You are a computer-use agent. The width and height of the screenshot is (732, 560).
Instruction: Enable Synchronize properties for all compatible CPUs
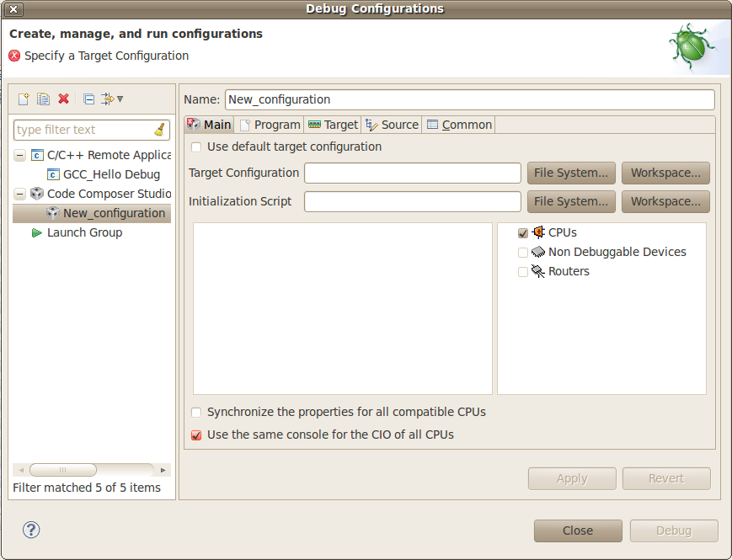196,413
